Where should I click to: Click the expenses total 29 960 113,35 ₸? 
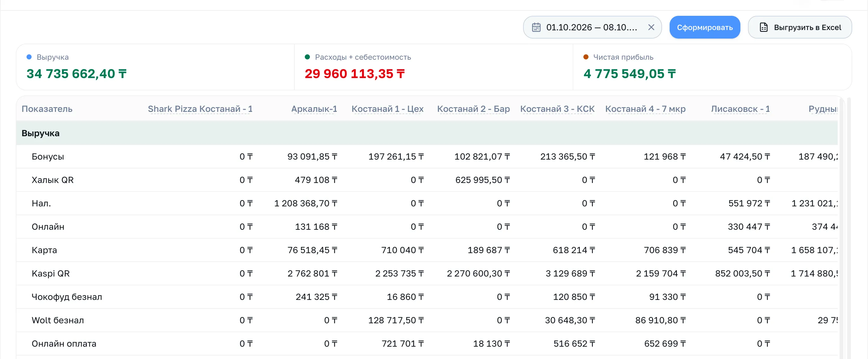click(354, 74)
